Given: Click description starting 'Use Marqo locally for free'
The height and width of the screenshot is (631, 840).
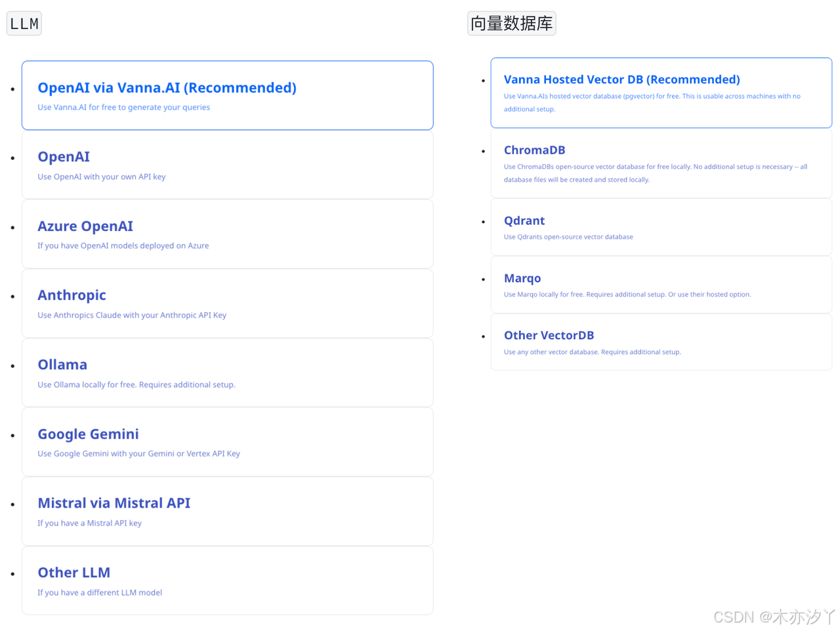Looking at the screenshot, I should [x=627, y=295].
